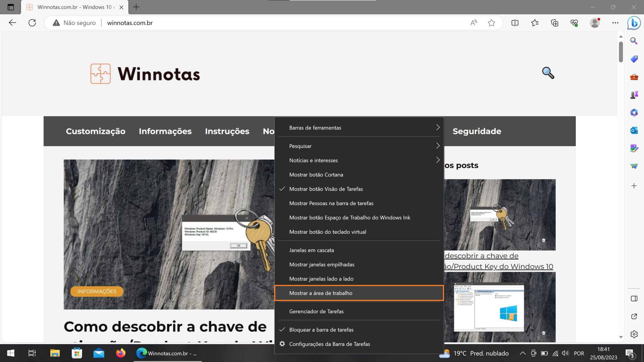Open Bing Search in the Edge sidebar
Image resolution: width=644 pixels, height=362 pixels.
point(634,41)
